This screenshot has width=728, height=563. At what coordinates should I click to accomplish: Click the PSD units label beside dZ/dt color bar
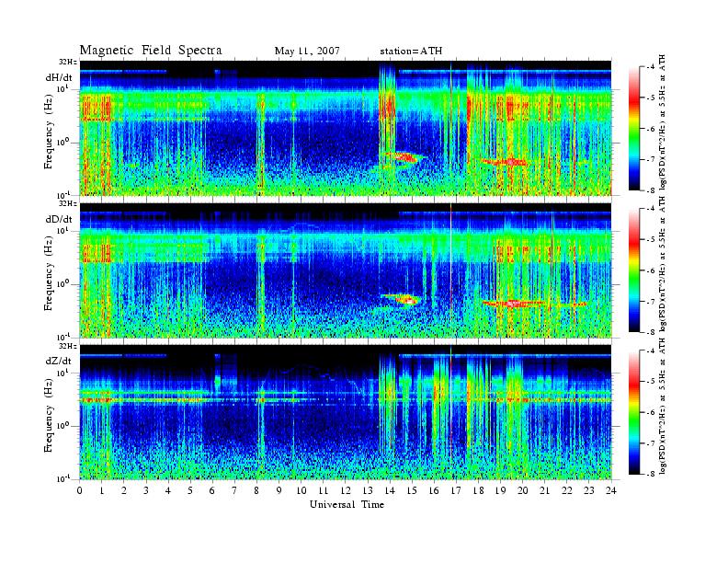663,407
